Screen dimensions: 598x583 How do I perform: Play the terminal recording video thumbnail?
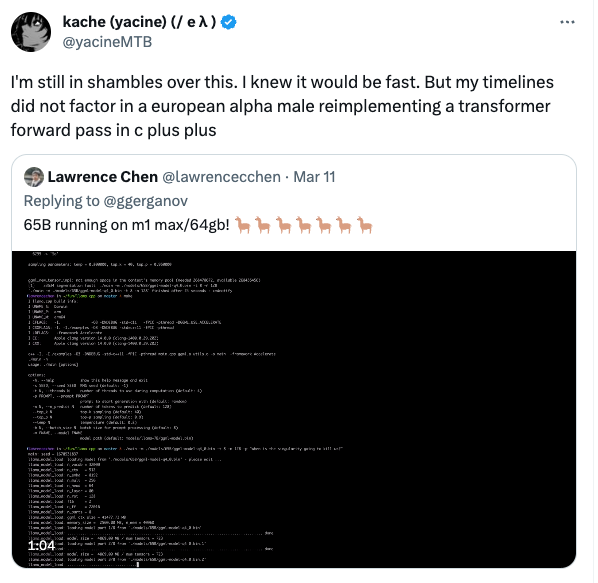click(294, 409)
